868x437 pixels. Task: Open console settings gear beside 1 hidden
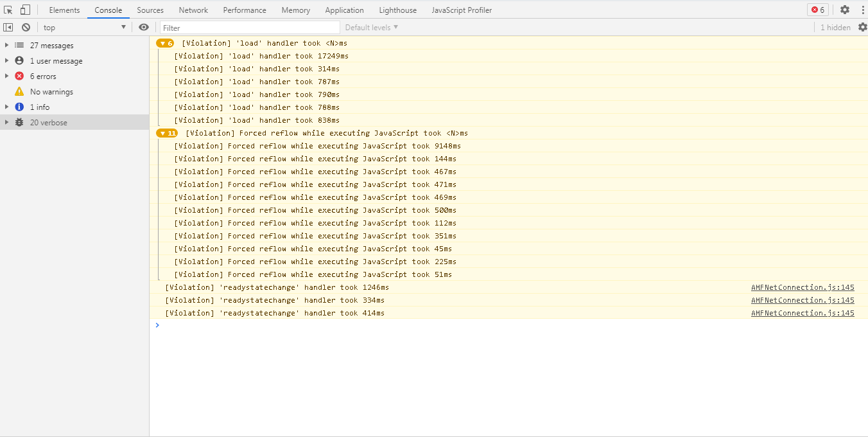click(863, 27)
